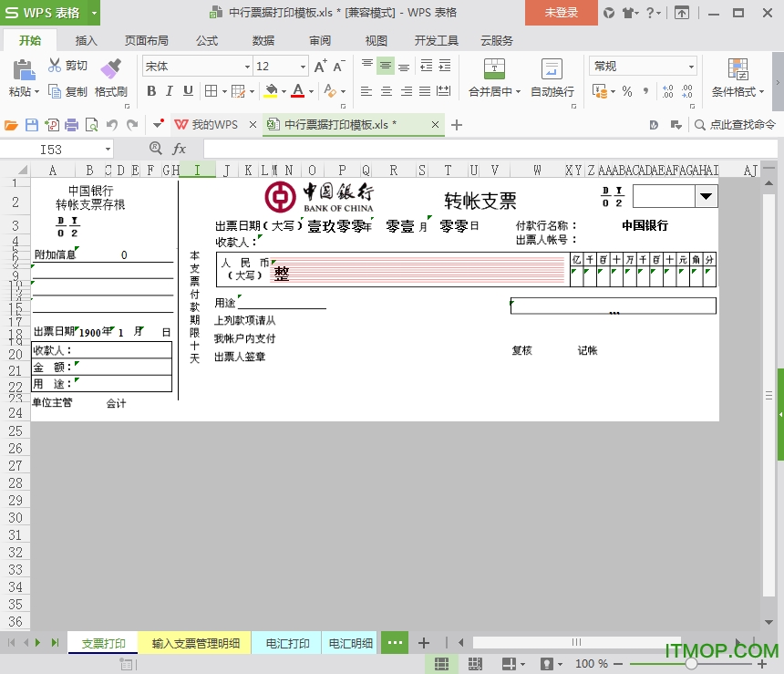Click the increase indent icon
Screen dimensions: 784x674
pos(445,66)
